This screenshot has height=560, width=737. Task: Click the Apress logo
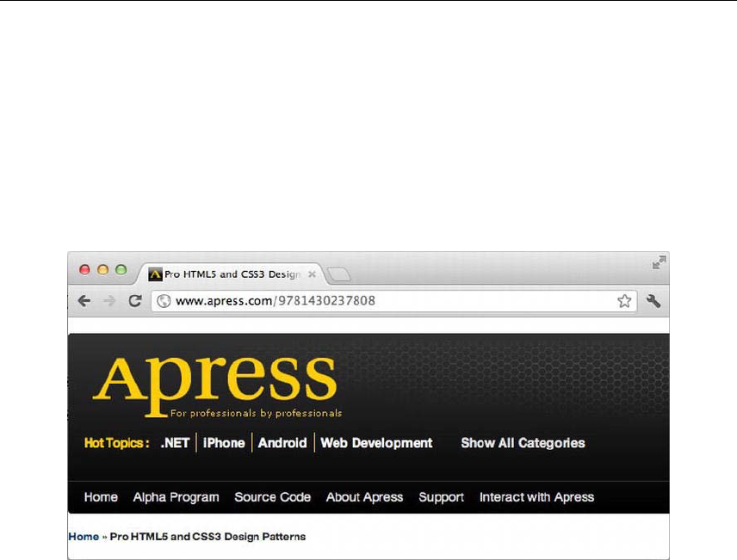tap(216, 386)
